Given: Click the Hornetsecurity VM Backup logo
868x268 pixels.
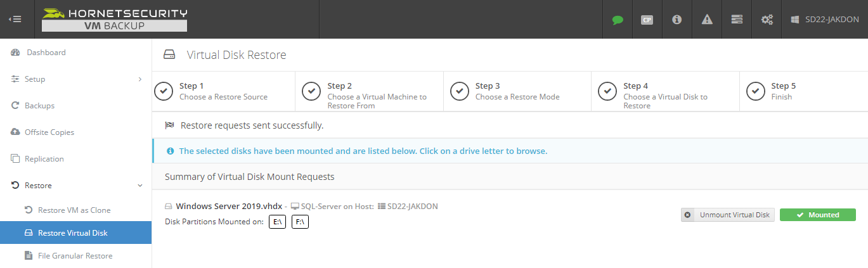Looking at the screenshot, I should click(114, 20).
